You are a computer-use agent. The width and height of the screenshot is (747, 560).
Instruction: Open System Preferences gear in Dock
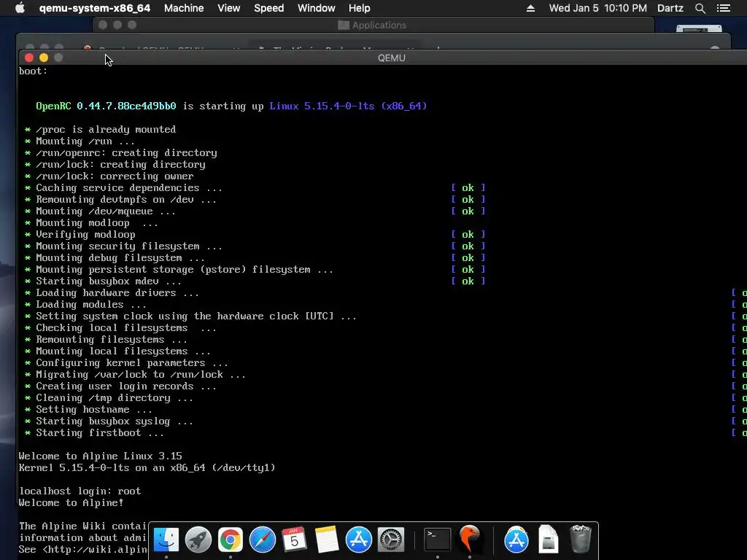(x=391, y=540)
